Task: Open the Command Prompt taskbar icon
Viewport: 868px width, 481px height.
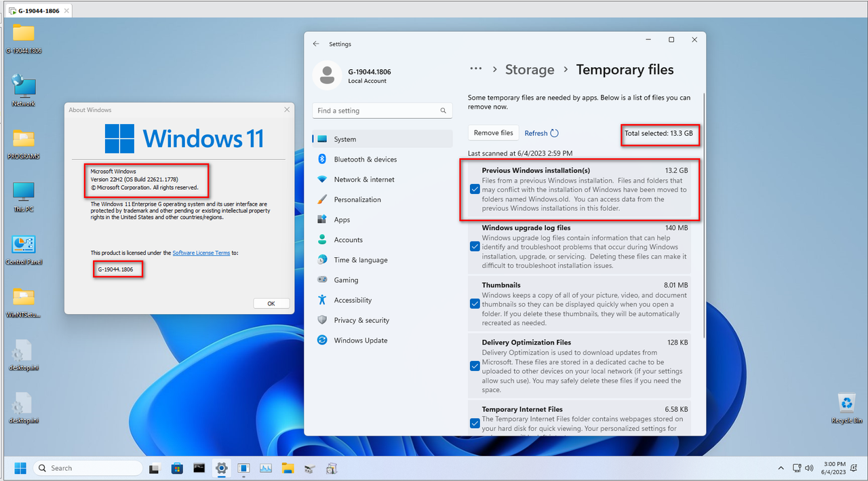Action: point(199,468)
